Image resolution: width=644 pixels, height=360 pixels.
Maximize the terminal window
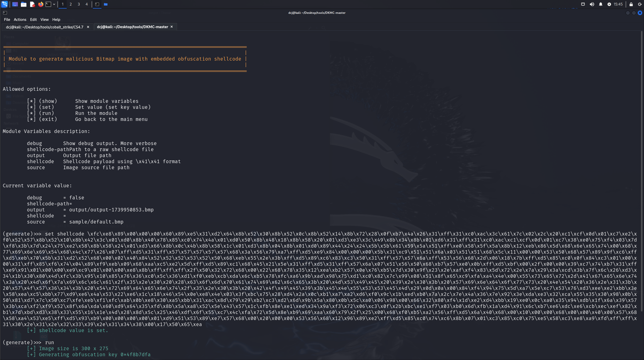click(634, 13)
